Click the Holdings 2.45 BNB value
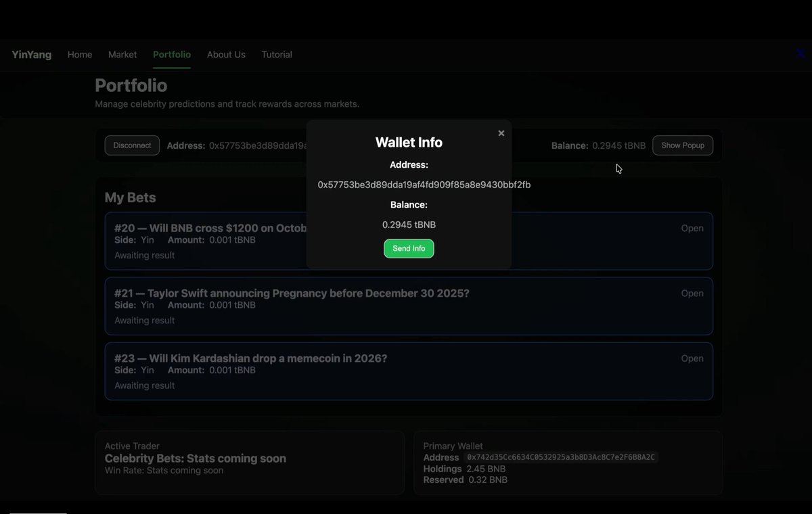The image size is (812, 514). [485, 469]
